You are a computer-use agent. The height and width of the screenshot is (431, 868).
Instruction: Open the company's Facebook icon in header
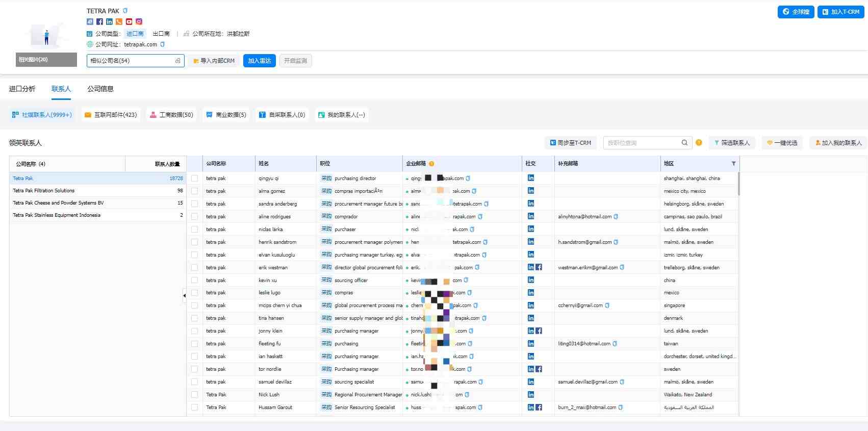coord(99,21)
